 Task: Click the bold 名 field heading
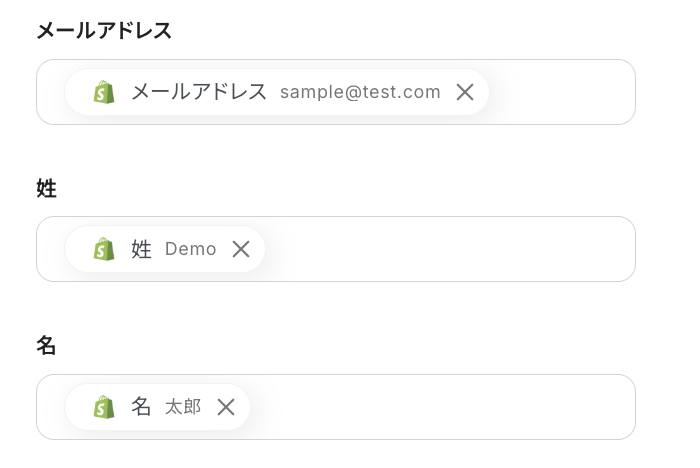pyautogui.click(x=46, y=346)
